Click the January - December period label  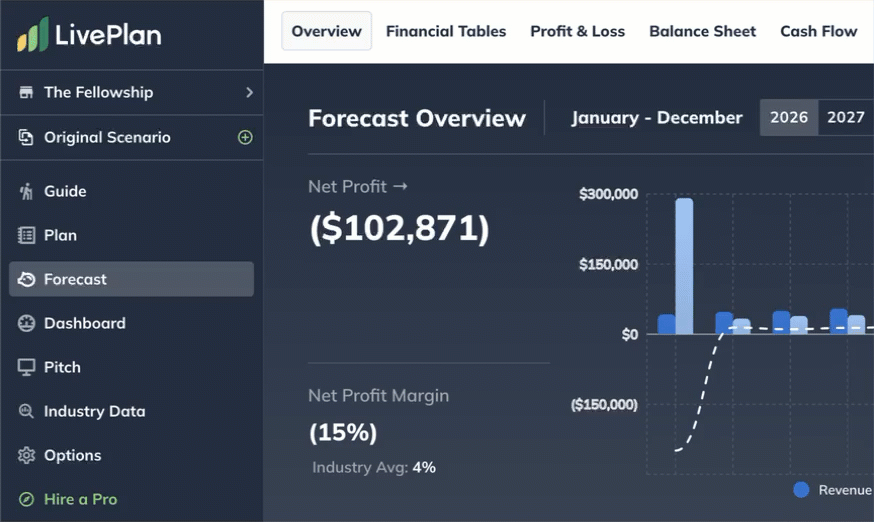pos(657,118)
